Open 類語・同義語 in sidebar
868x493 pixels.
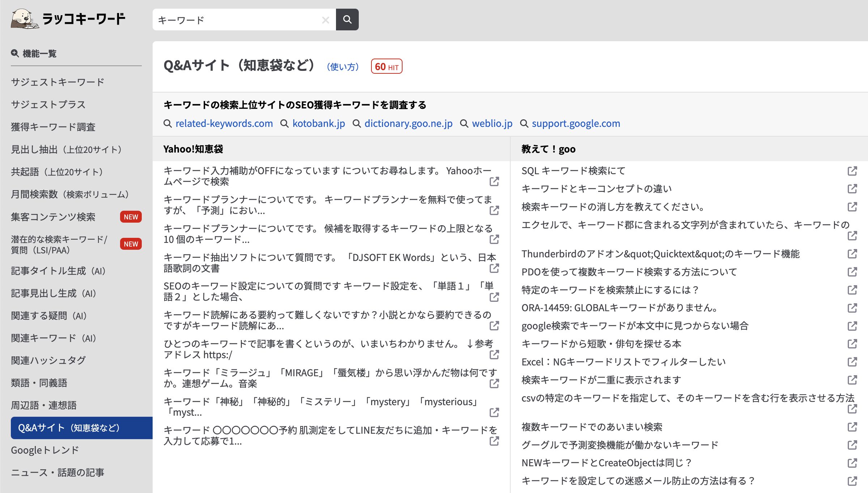click(x=39, y=383)
